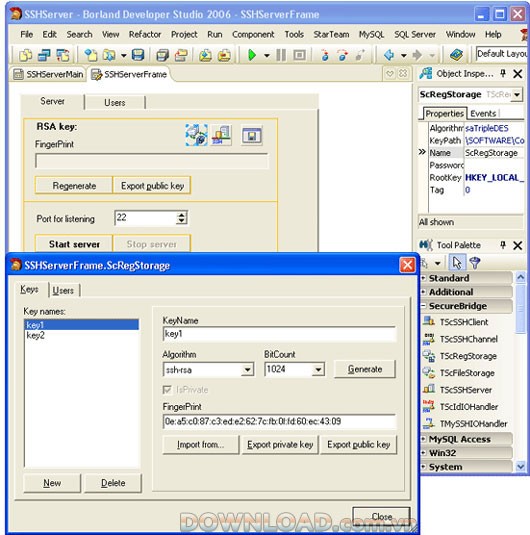Screen dimensions: 530x535
Task: Open the BitCount 1024 dropdown
Action: [318, 370]
